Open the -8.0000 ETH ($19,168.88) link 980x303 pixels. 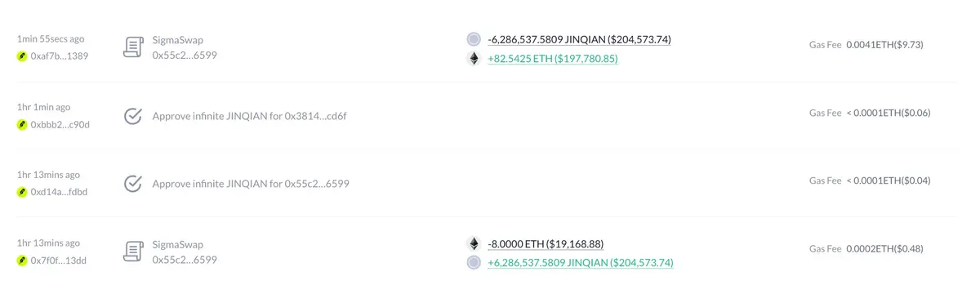coord(546,243)
